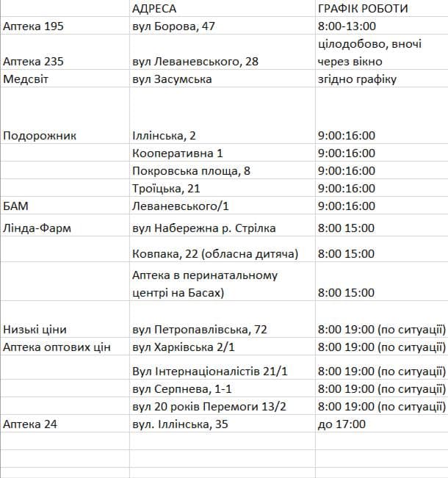Screen dimensions: 448x478
Task: Select the Кооперативна 1 address cell
Action: (x=223, y=153)
